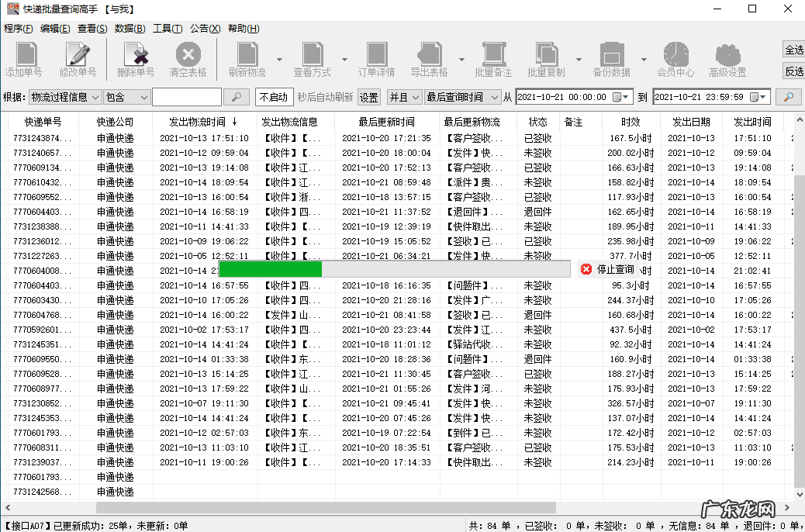This screenshot has width=805, height=532.
Task: Click the search text field beside 包含
Action: (x=187, y=97)
